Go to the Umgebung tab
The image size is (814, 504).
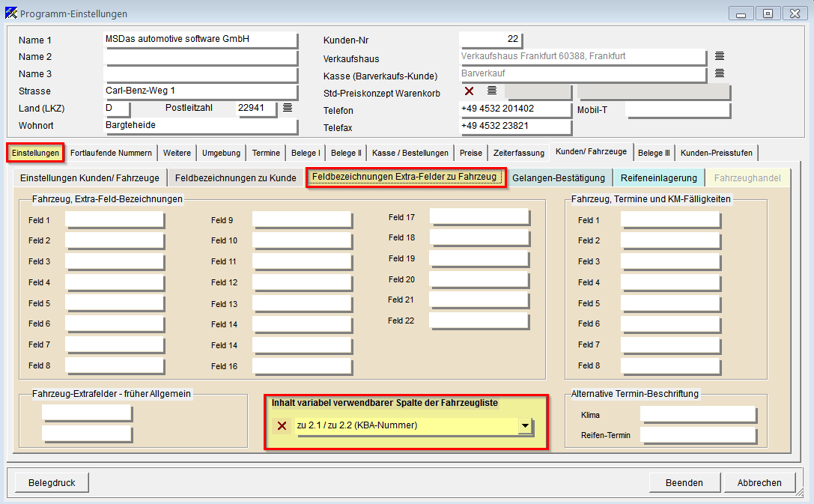click(221, 153)
